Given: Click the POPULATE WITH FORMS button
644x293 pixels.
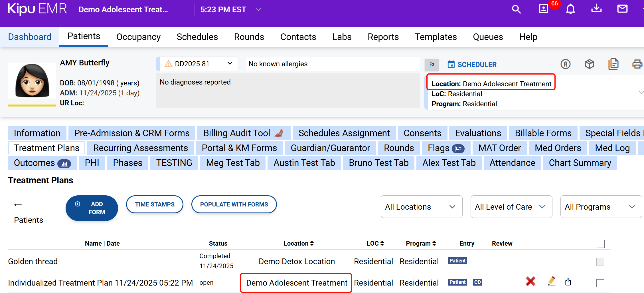Looking at the screenshot, I should tap(234, 204).
